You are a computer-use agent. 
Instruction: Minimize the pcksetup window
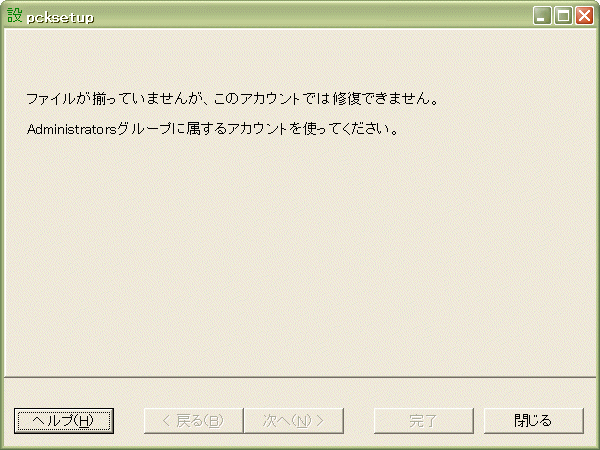[542, 16]
